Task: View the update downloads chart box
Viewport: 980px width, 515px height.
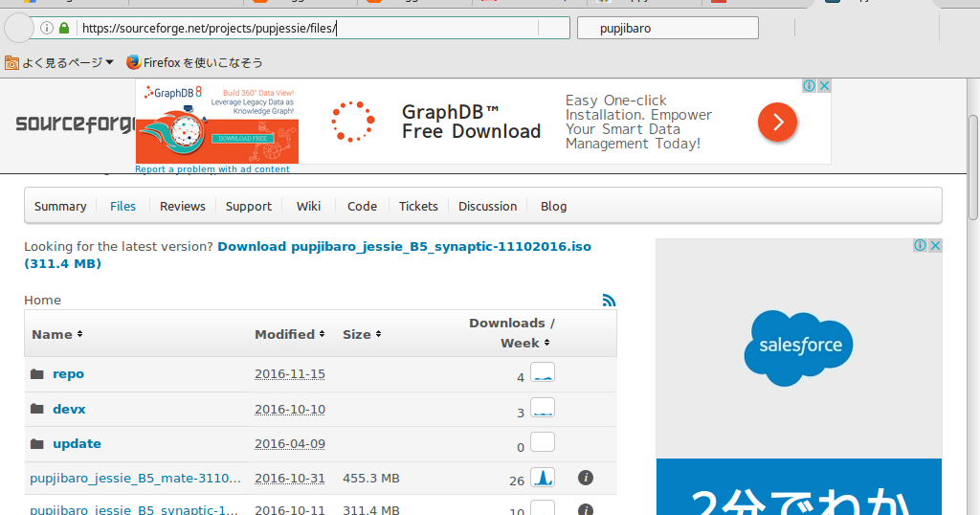Action: pos(543,442)
